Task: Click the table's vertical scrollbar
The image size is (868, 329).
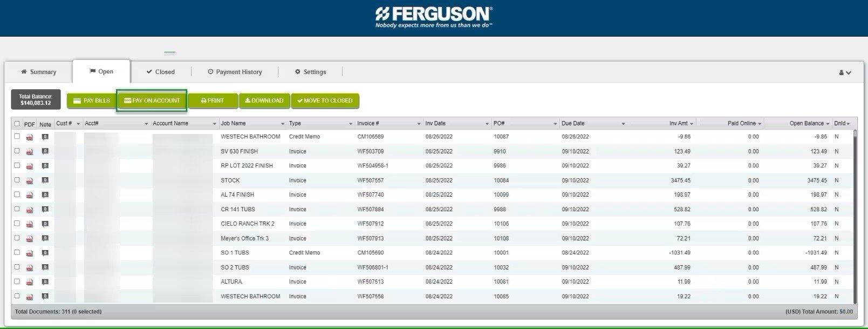Action: [855, 216]
